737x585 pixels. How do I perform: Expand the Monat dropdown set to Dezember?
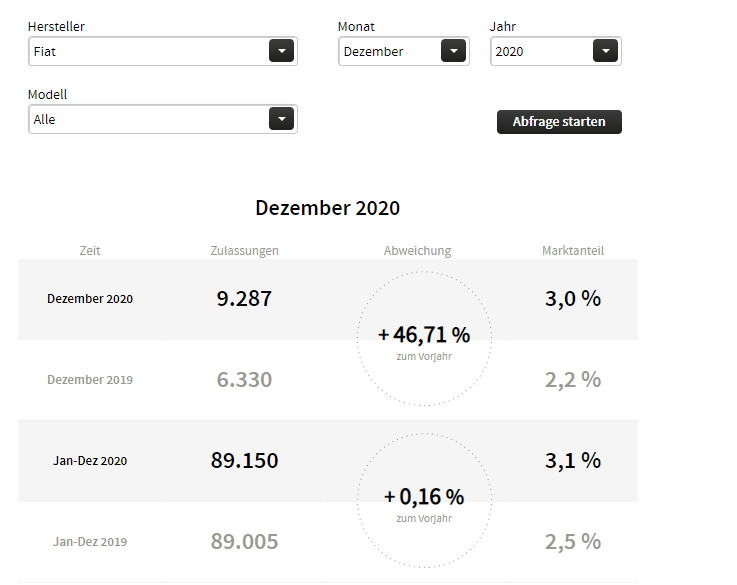coord(392,51)
